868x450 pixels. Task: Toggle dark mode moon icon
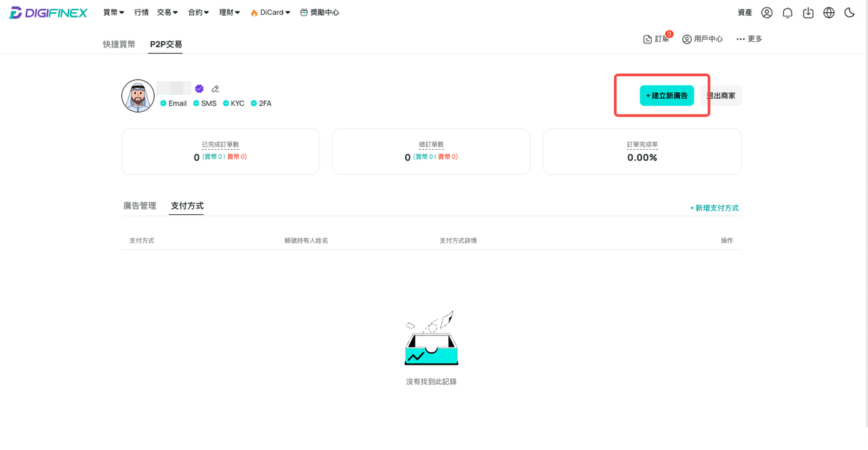click(x=849, y=13)
